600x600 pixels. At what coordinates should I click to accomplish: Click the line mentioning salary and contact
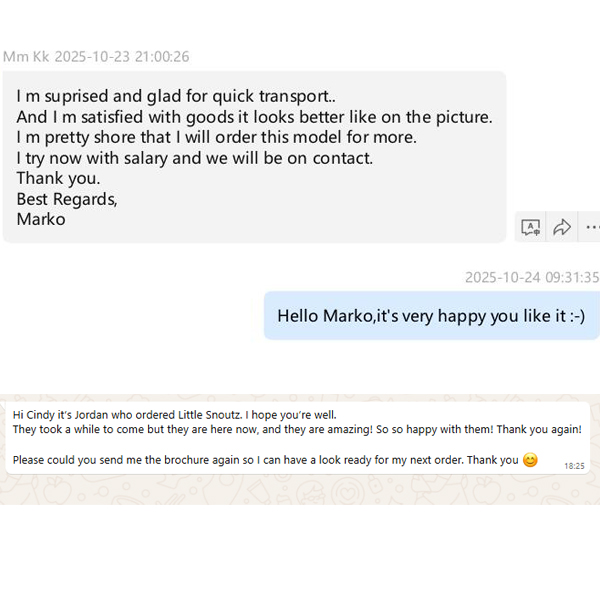pos(194,158)
